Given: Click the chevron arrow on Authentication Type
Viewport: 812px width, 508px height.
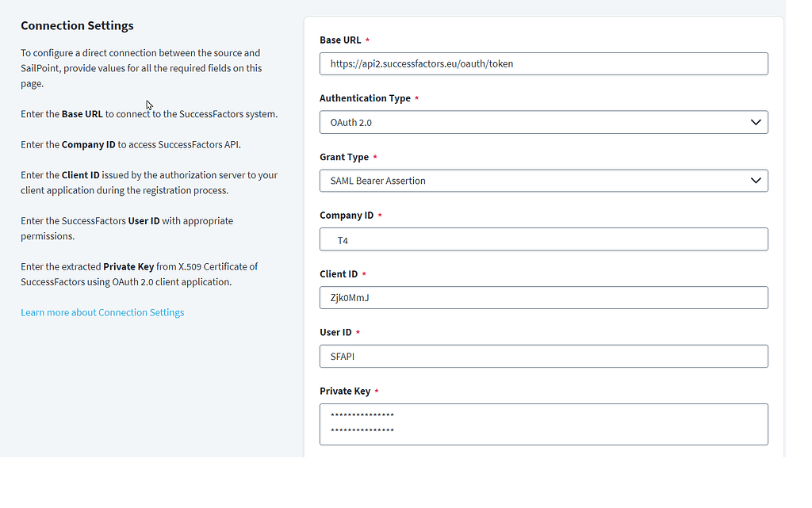Looking at the screenshot, I should [x=755, y=123].
